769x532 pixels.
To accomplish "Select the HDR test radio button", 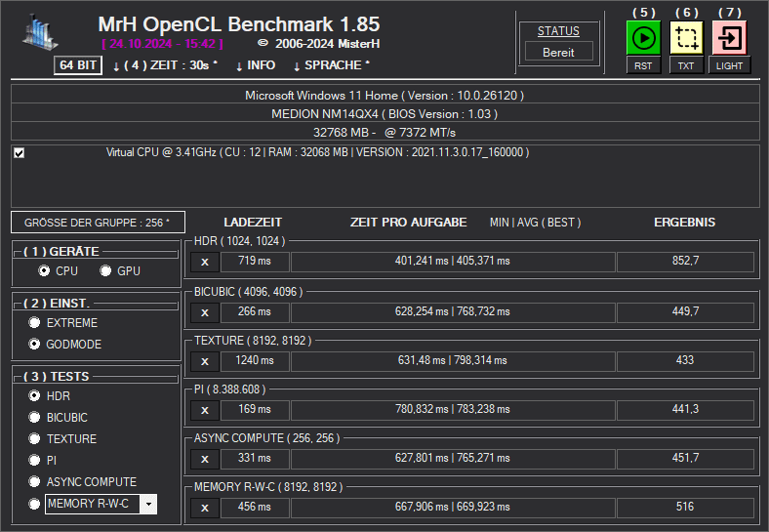I will [34, 395].
